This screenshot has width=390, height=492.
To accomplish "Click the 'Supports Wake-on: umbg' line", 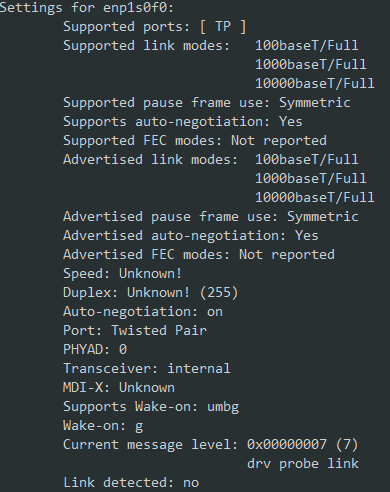I will tap(151, 407).
